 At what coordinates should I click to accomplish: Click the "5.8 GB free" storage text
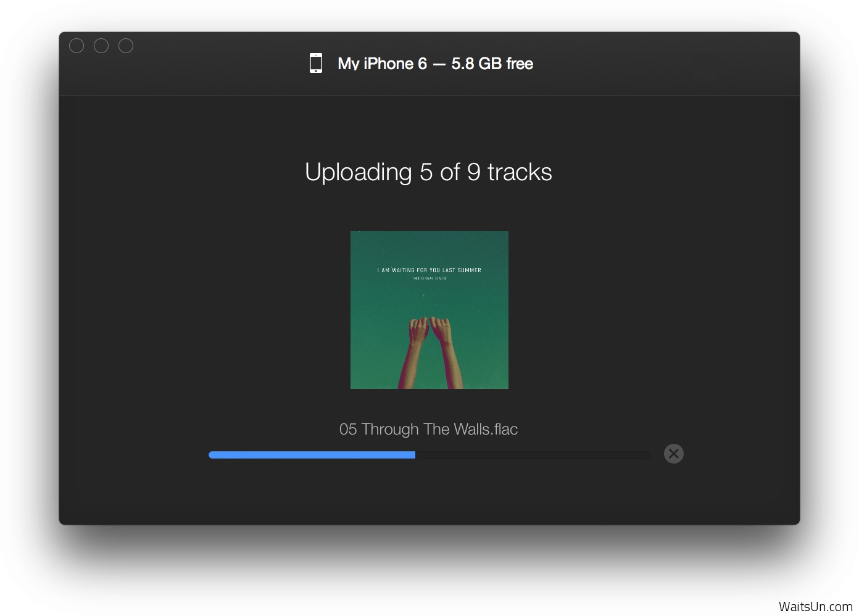pos(492,64)
